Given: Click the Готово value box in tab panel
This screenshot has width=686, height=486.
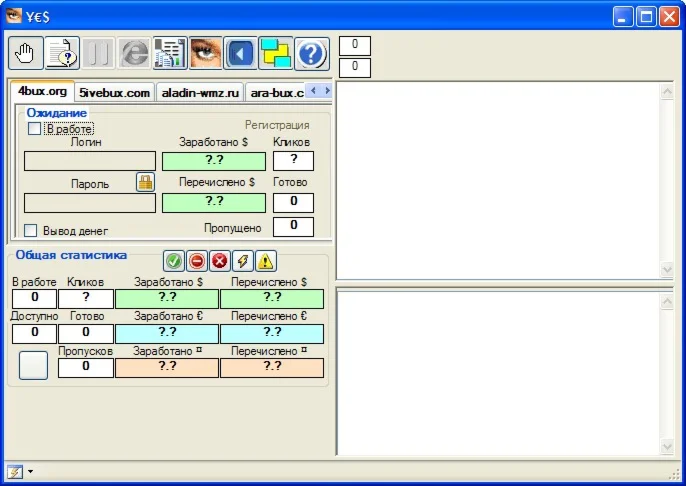Looking at the screenshot, I should tap(294, 203).
